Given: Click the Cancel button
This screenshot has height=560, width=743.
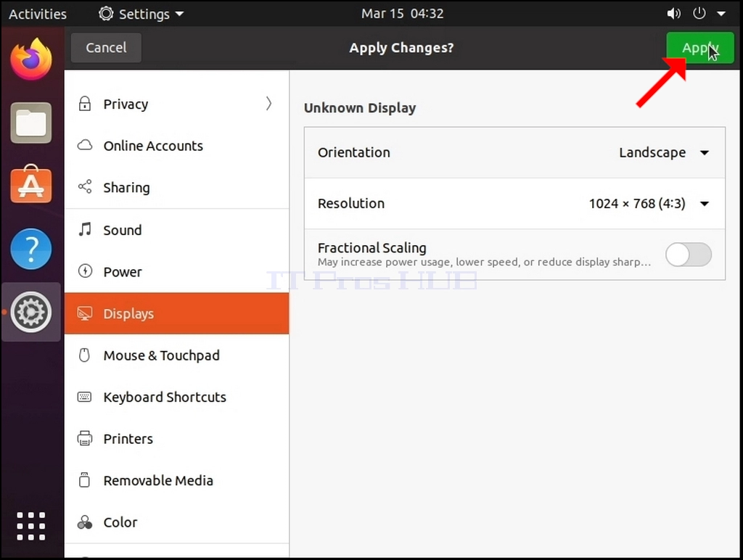Looking at the screenshot, I should (106, 47).
